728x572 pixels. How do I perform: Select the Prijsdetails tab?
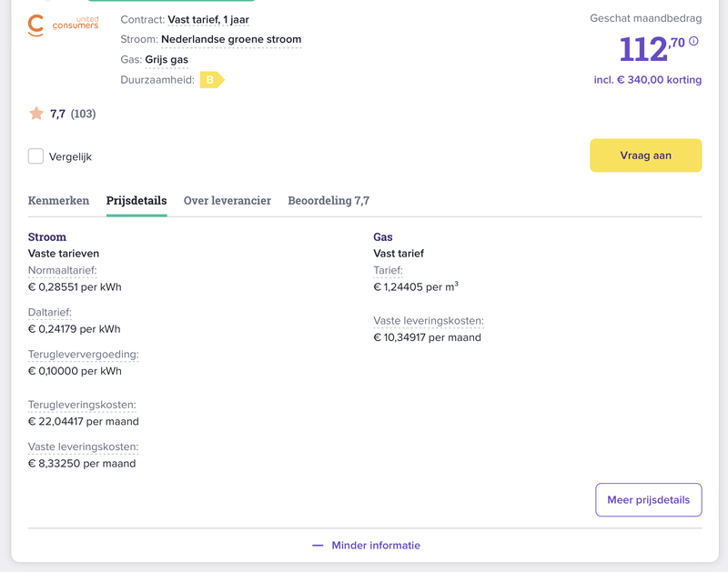point(136,201)
